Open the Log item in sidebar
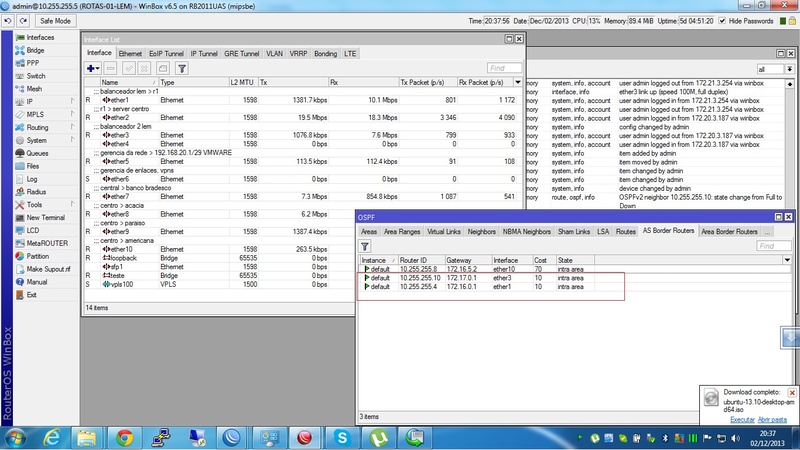 click(x=32, y=179)
